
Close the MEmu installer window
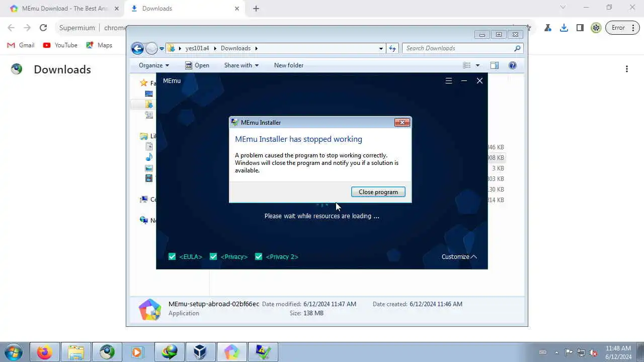(x=479, y=80)
